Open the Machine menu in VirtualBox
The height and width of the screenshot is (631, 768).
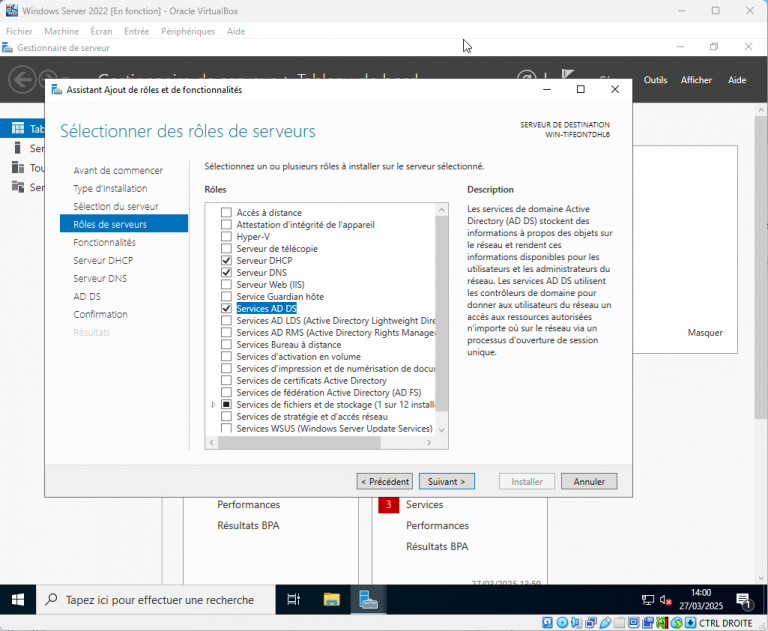point(61,31)
